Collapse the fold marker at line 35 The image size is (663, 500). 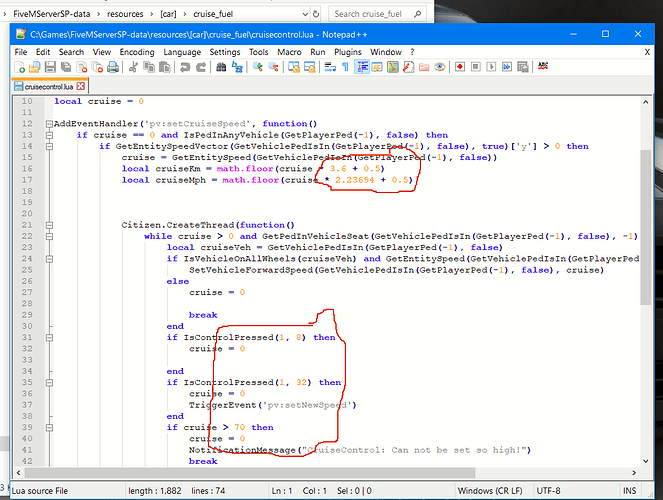(49, 383)
